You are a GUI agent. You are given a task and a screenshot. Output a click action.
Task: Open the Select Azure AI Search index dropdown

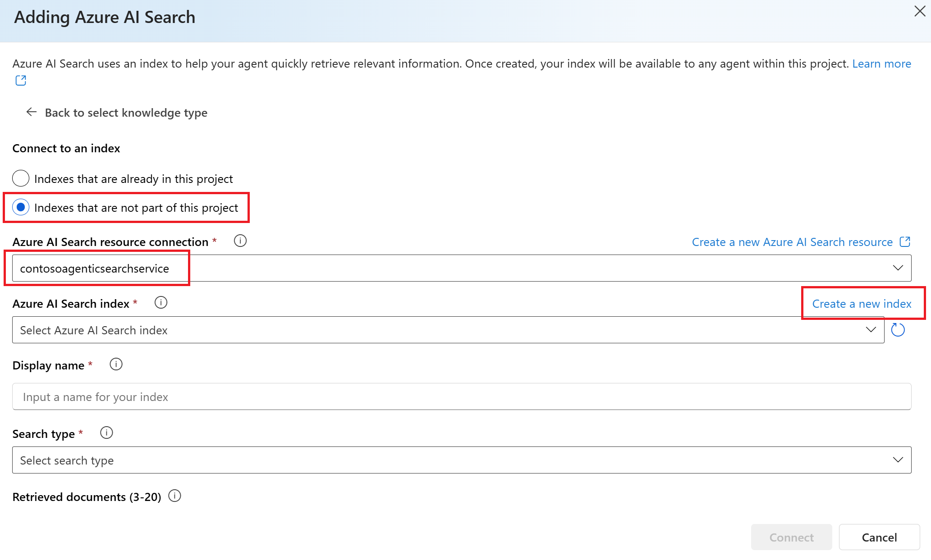pyautogui.click(x=871, y=330)
